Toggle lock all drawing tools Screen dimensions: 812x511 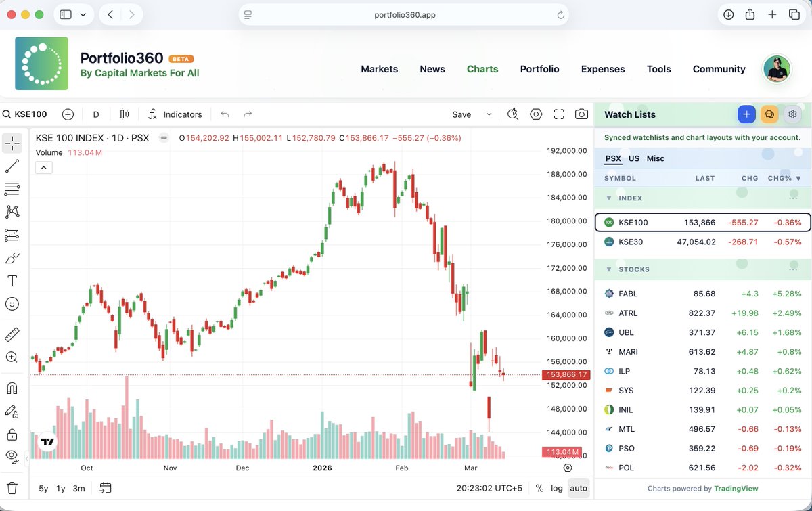pos(12,434)
